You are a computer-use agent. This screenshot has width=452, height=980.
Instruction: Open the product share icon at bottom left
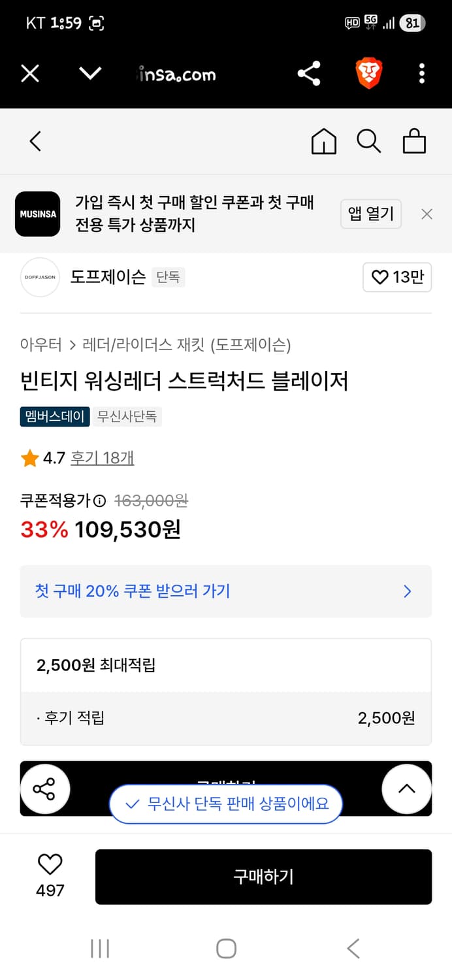pos(45,789)
